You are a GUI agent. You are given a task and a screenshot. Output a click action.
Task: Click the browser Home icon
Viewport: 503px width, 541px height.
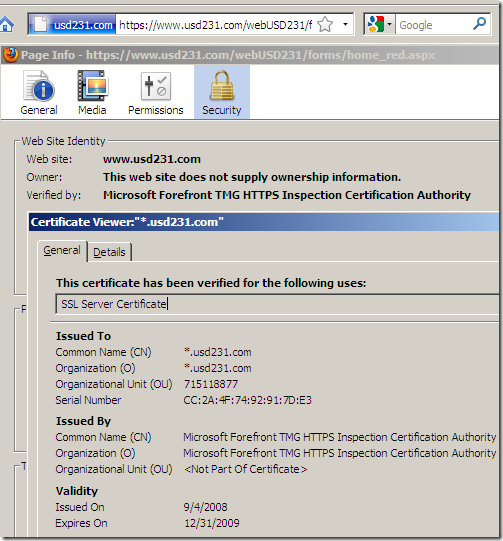6,25
